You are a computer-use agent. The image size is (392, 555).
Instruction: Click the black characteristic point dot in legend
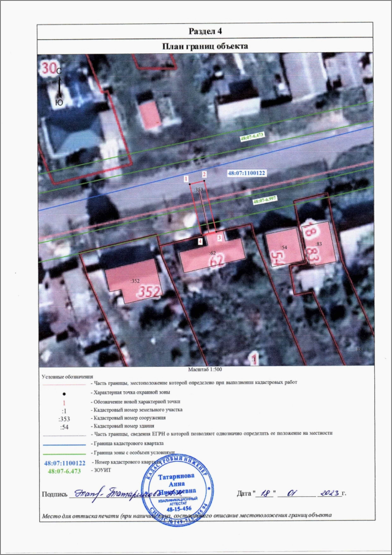(64, 392)
